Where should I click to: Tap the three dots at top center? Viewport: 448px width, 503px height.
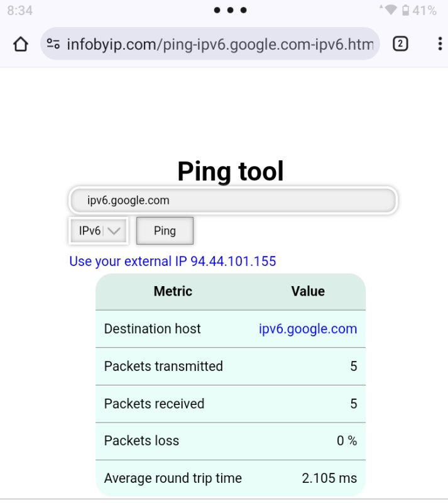[x=230, y=10]
